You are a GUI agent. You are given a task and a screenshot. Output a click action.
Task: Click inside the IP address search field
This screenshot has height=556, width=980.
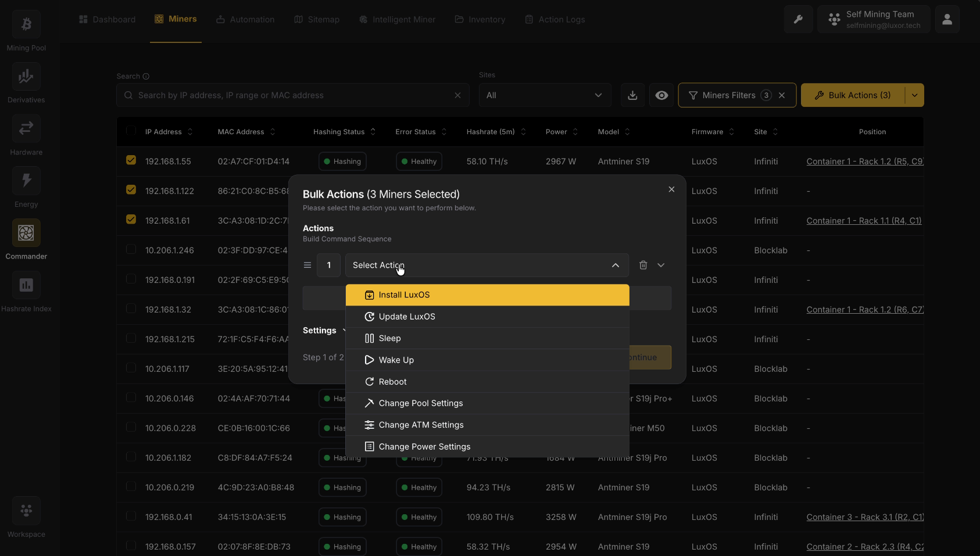coord(291,95)
